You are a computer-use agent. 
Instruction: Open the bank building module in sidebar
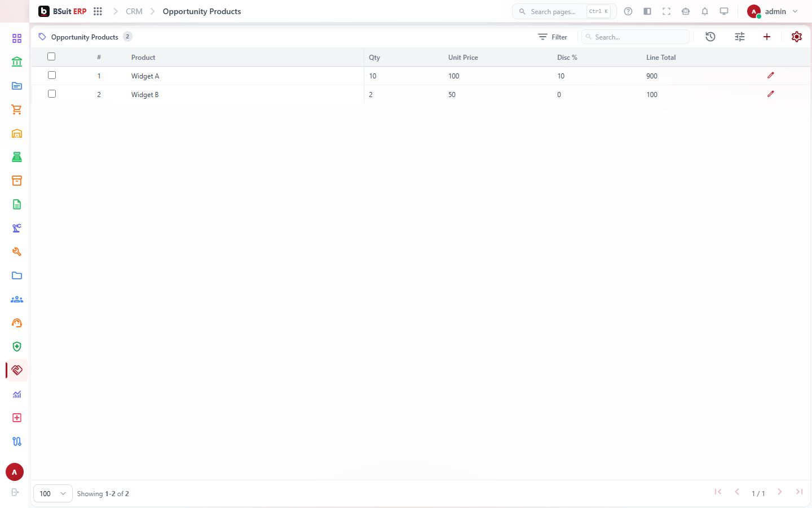coord(17,62)
